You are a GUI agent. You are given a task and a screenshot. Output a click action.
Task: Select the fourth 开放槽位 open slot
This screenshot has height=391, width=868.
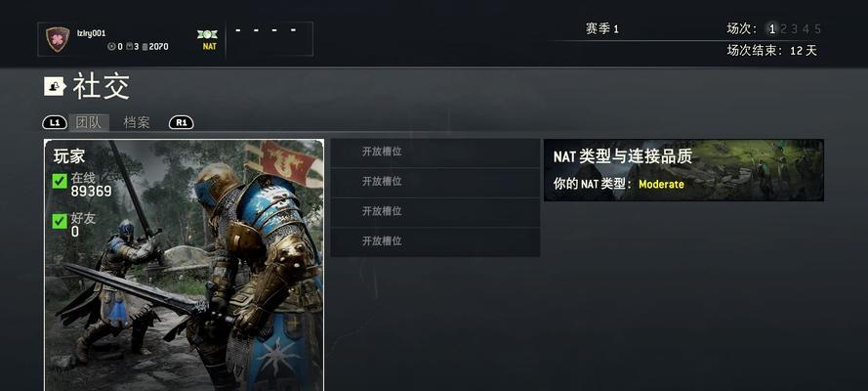coord(435,242)
